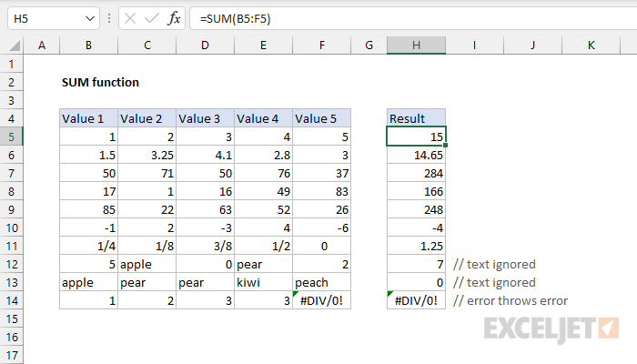Click the 'Value 4' header cell

click(x=263, y=118)
